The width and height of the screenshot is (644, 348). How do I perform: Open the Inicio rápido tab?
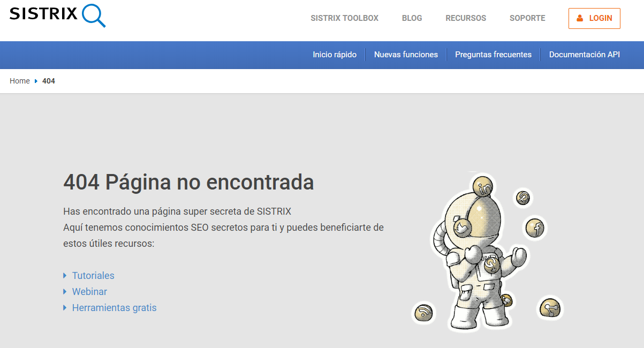[335, 55]
